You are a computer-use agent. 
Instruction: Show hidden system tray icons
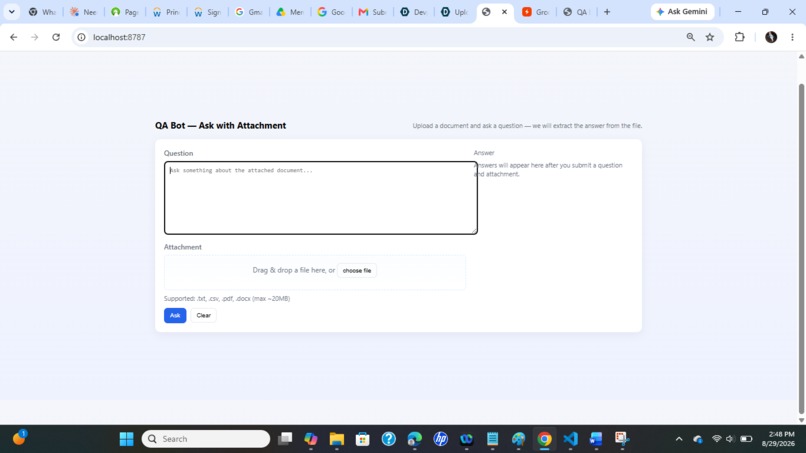[679, 439]
